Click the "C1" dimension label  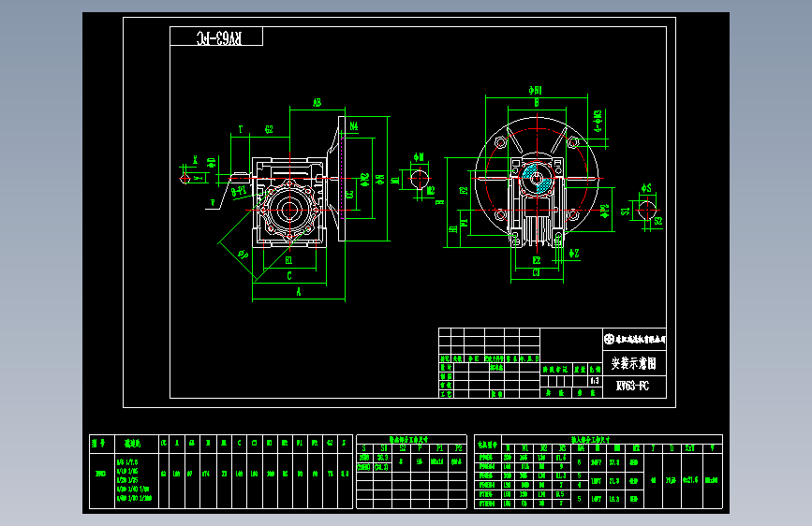click(x=537, y=272)
